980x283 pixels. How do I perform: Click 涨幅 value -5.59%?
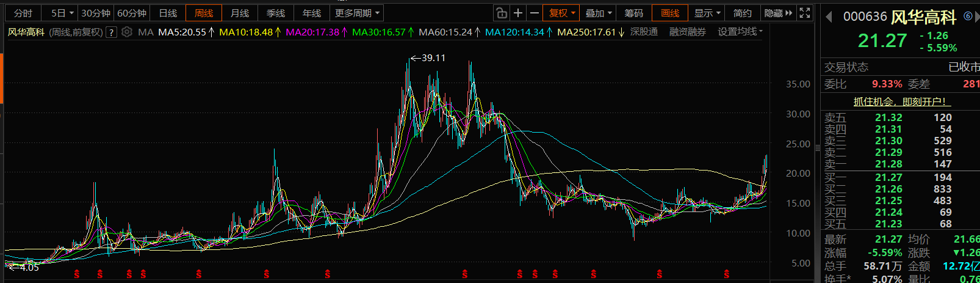click(x=884, y=252)
